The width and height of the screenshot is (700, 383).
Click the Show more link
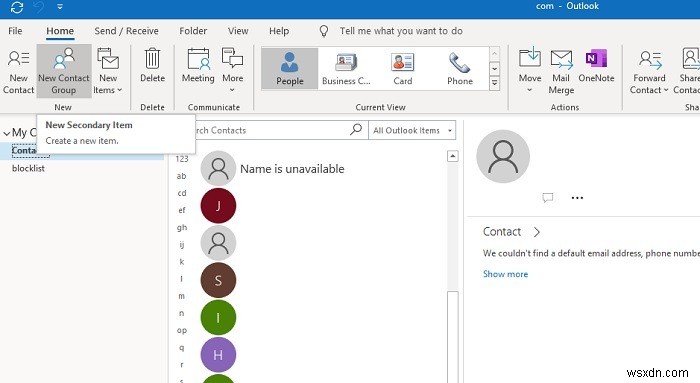point(505,274)
